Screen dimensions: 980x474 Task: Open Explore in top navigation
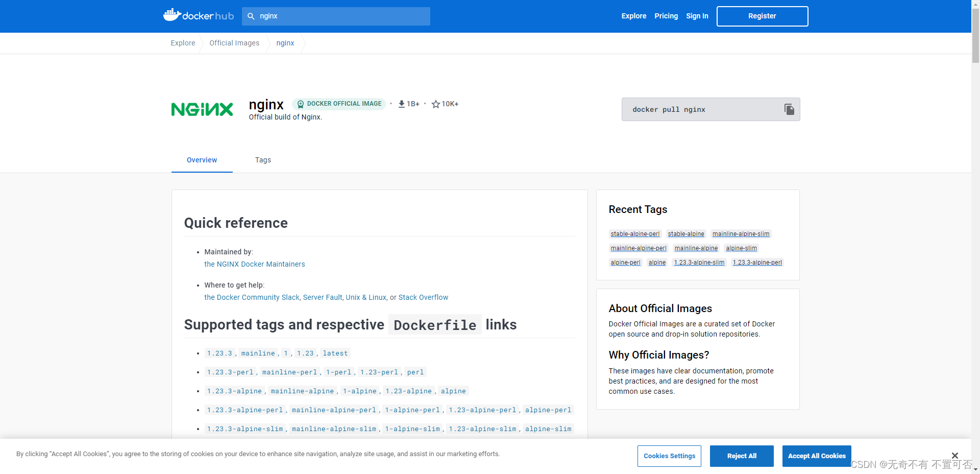[x=634, y=16]
